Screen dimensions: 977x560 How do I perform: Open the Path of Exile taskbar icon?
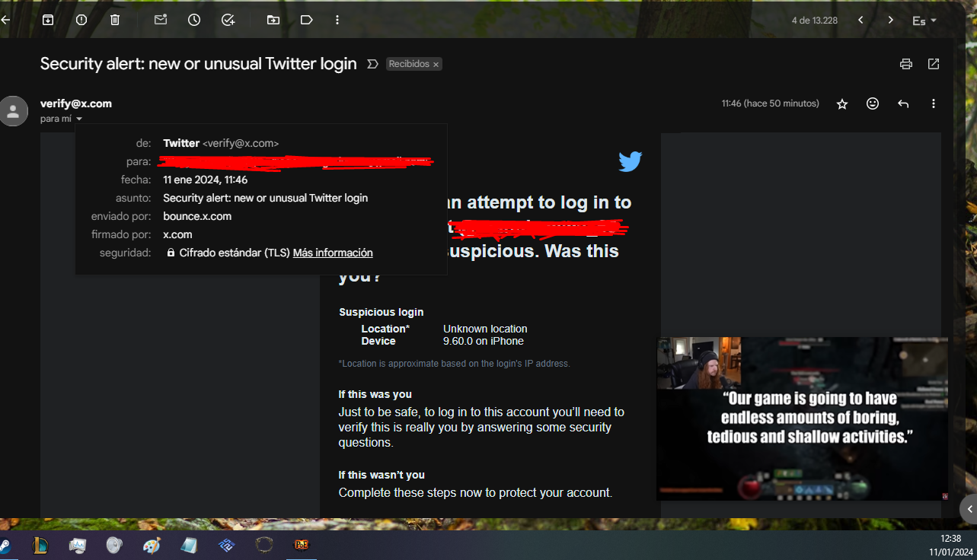301,545
